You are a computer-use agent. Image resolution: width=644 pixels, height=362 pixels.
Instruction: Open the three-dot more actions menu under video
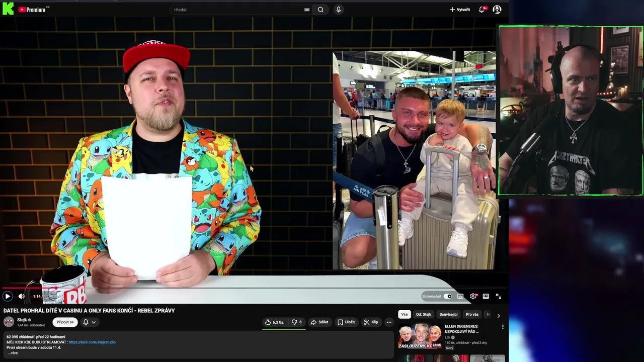pyautogui.click(x=389, y=322)
